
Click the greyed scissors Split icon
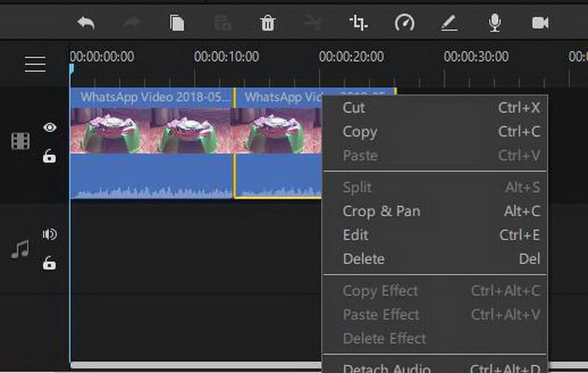[313, 23]
